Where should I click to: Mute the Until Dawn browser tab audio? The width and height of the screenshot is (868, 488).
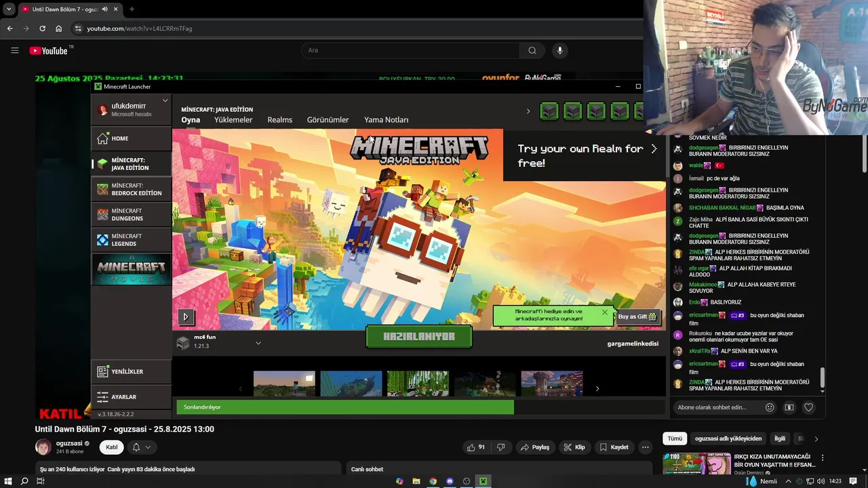click(x=104, y=9)
